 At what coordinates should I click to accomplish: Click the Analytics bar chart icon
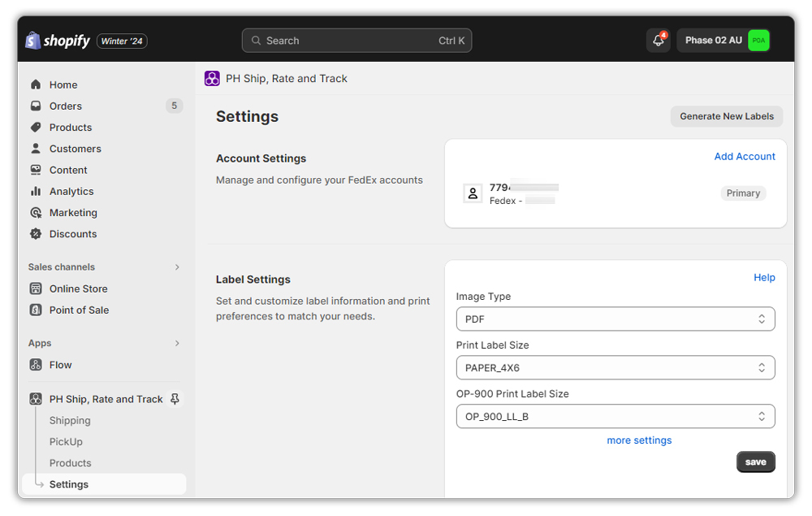coord(36,191)
